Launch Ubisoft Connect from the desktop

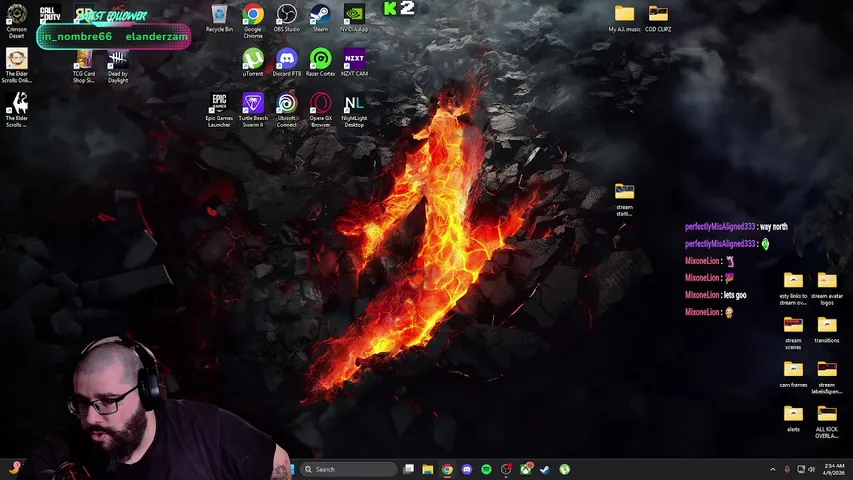pyautogui.click(x=287, y=110)
